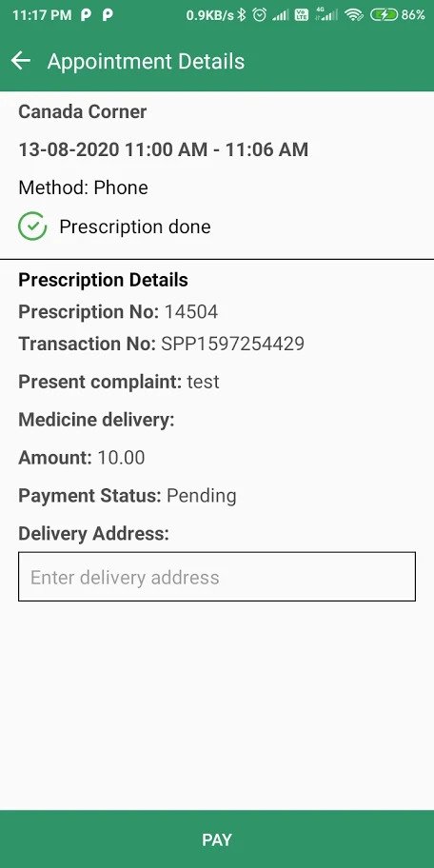
Task: Tap the Amount 10.00 row
Action: coord(82,458)
